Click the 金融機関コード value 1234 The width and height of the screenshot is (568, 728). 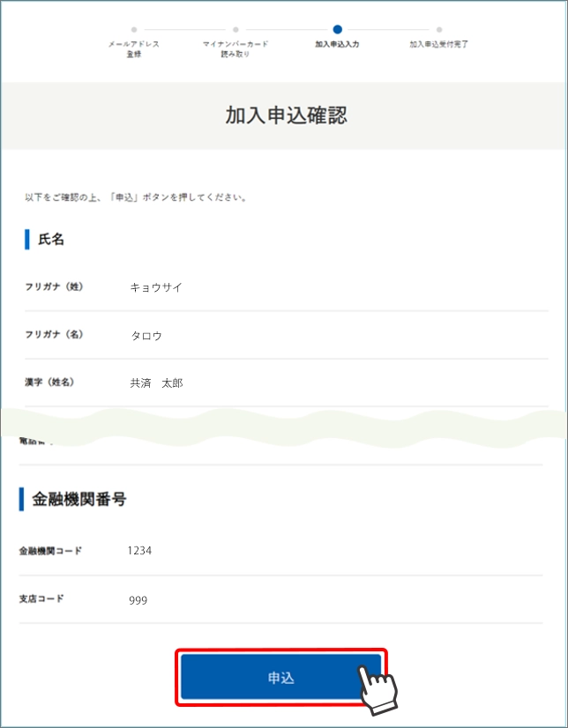coord(139,551)
